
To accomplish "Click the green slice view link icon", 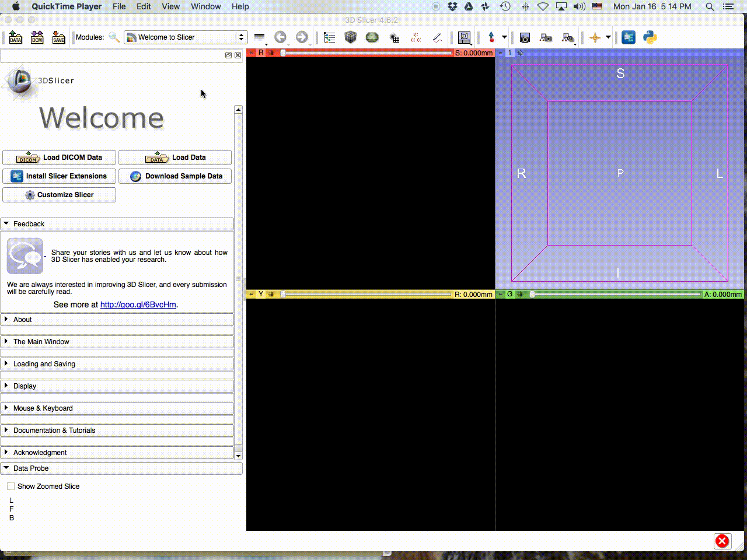I will click(x=520, y=295).
